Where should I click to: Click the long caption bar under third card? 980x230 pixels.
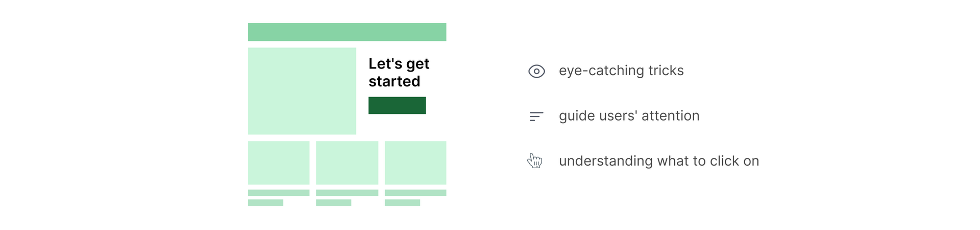coord(415,193)
